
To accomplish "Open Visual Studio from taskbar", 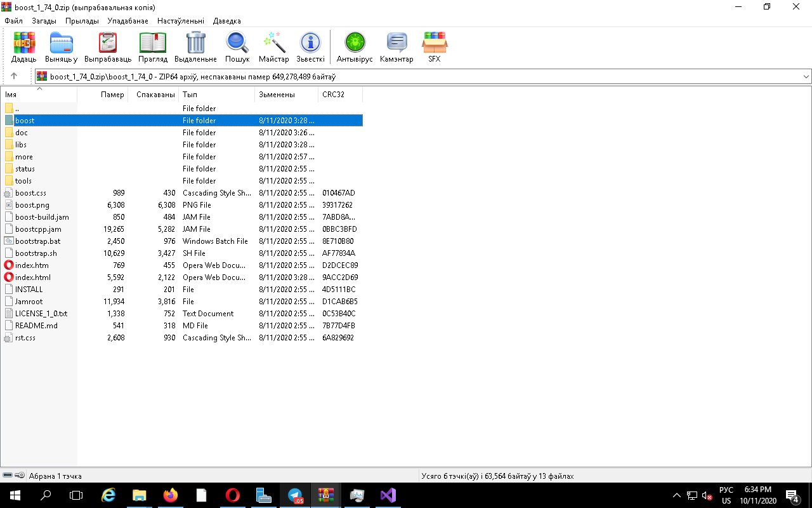I will [x=388, y=495].
